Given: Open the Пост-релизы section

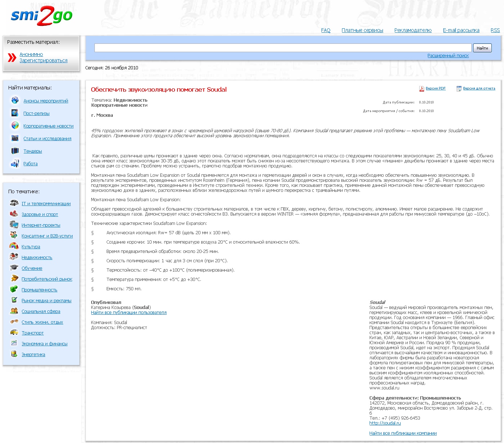Looking at the screenshot, I should 36,114.
